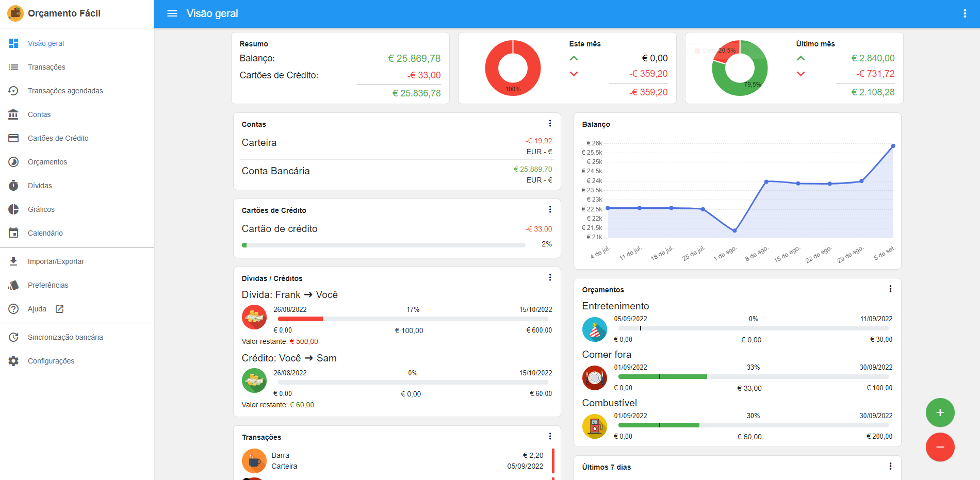
Task: Click the Sincronização bancária sync icon
Action: click(13, 337)
